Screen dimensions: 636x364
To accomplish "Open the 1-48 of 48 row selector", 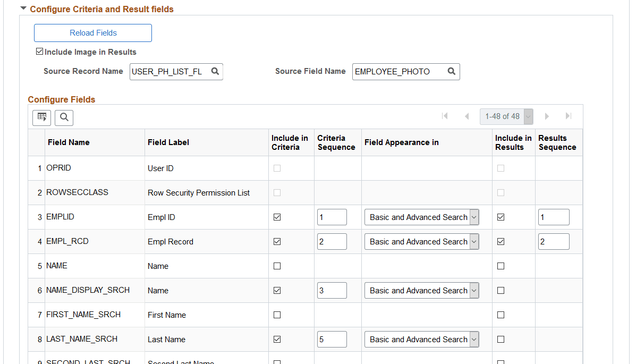I will pos(506,116).
